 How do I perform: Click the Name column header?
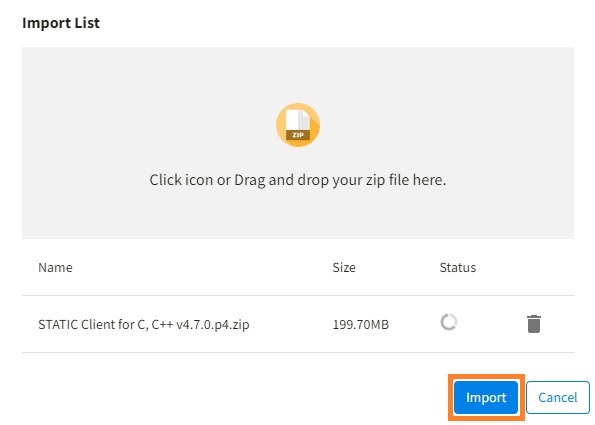(x=55, y=268)
